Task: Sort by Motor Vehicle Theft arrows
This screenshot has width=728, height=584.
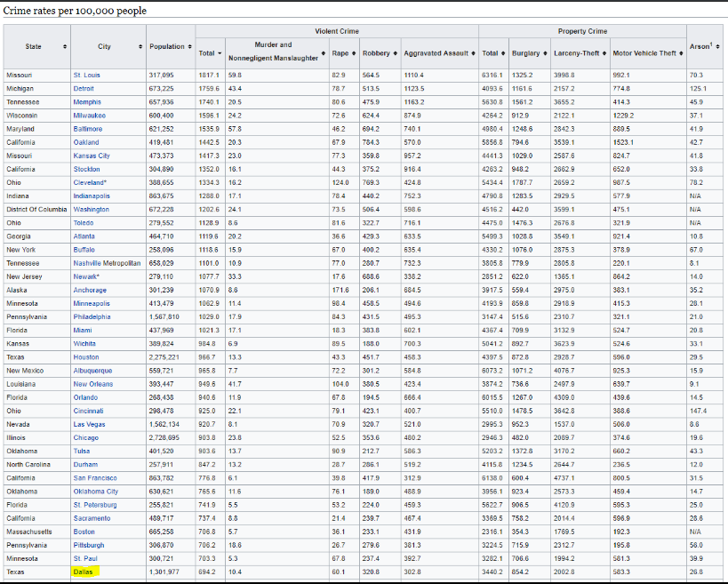Action: [681, 53]
